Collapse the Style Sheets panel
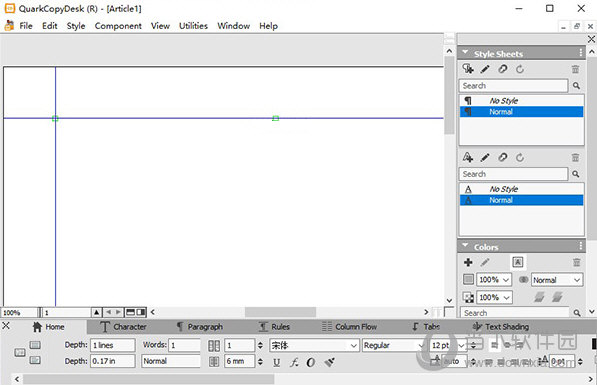The width and height of the screenshot is (597, 385). pos(465,53)
